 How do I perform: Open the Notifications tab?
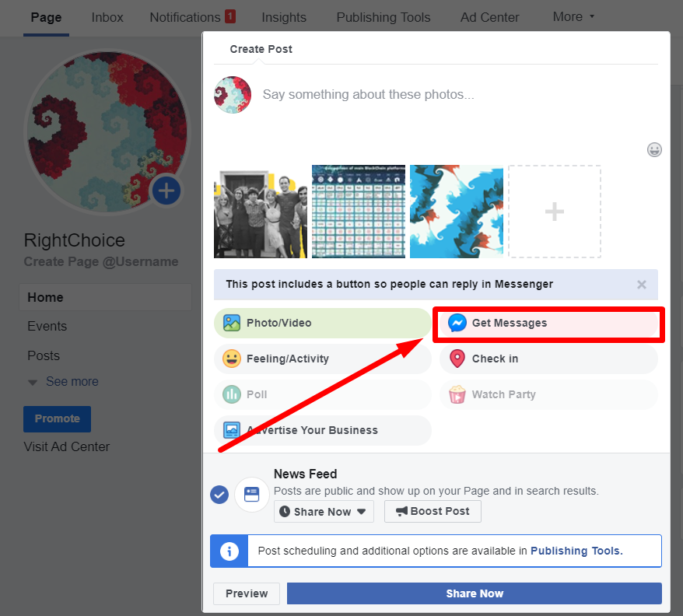(185, 17)
